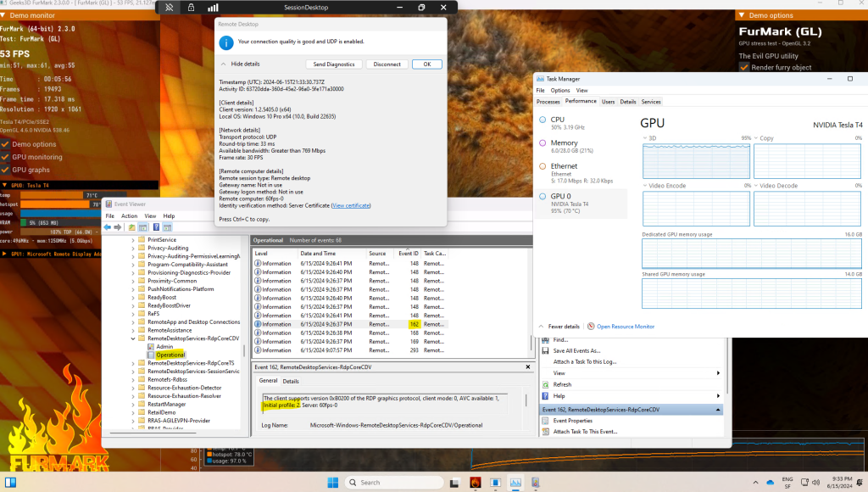The width and height of the screenshot is (868, 492).
Task: Collapse the GPU0: Tesla T4 section
Action: [x=5, y=185]
